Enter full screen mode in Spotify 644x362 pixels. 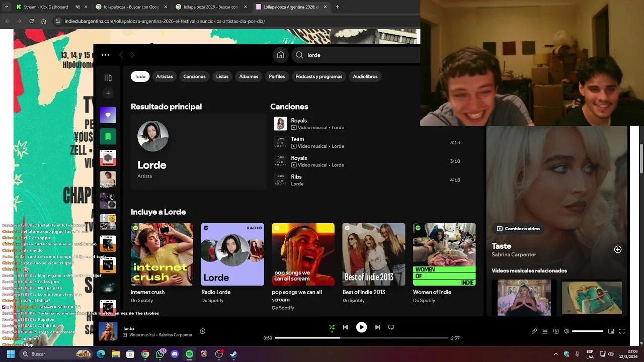622,331
